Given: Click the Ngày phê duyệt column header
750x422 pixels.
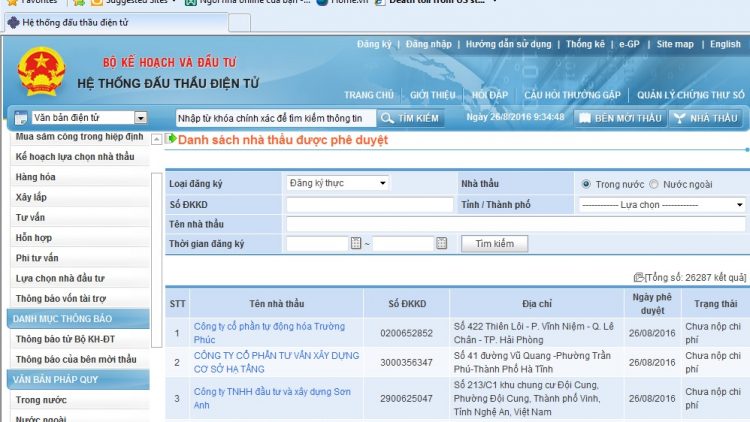Looking at the screenshot, I should pos(652,304).
